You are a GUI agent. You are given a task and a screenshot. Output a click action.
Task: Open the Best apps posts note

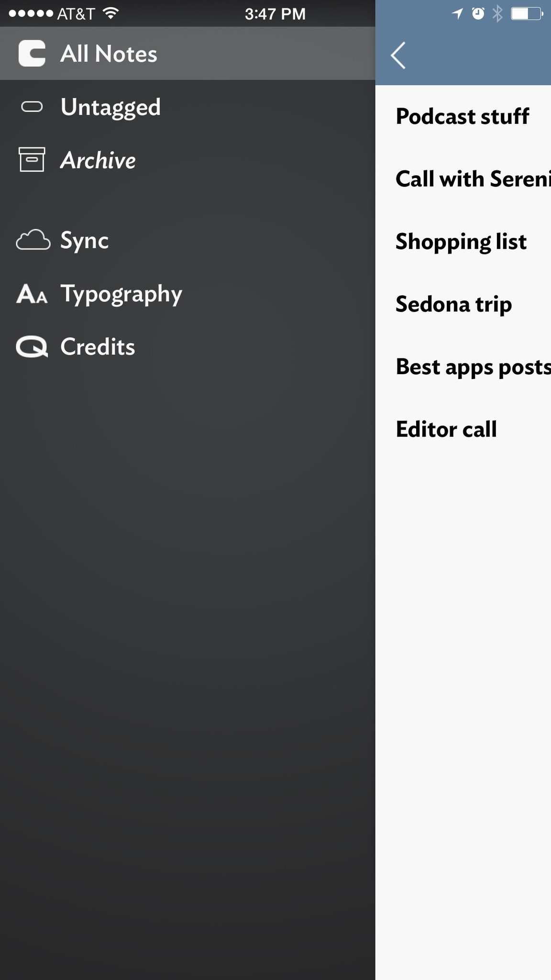(x=473, y=367)
